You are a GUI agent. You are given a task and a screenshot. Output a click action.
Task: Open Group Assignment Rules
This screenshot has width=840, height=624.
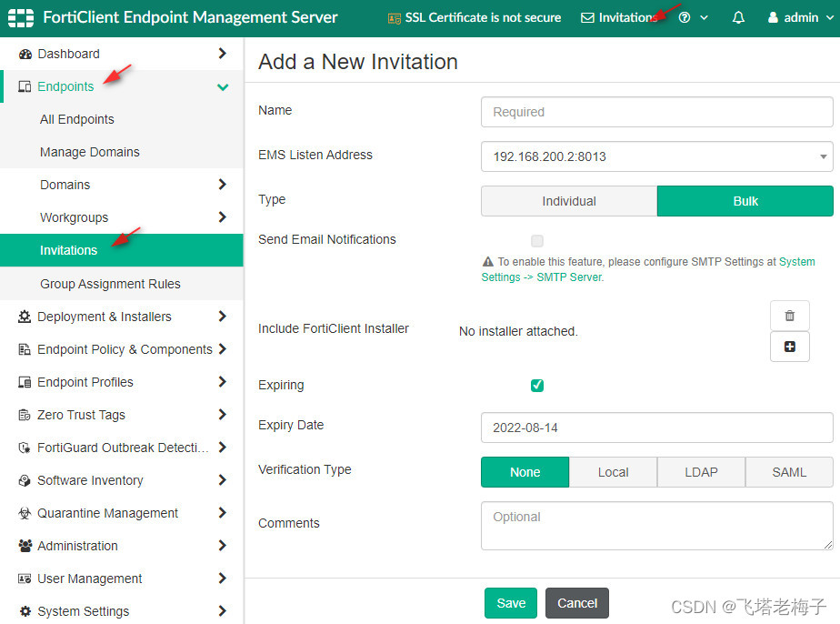[x=110, y=284]
